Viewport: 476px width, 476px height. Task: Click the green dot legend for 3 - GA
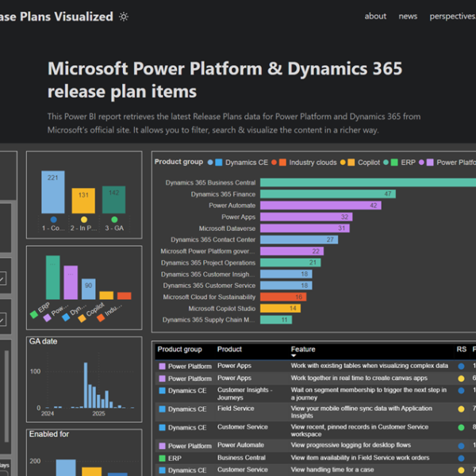(114, 220)
